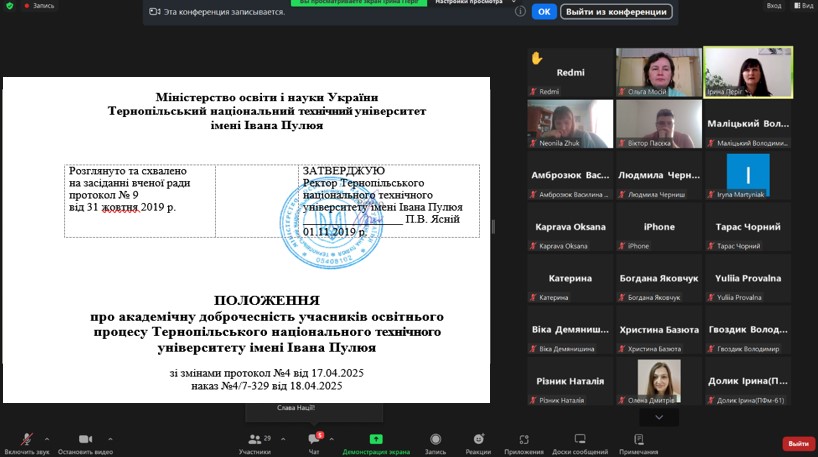Screen dimensions: 818x457
Task: Click the Запись record icon
Action: pyautogui.click(x=435, y=441)
